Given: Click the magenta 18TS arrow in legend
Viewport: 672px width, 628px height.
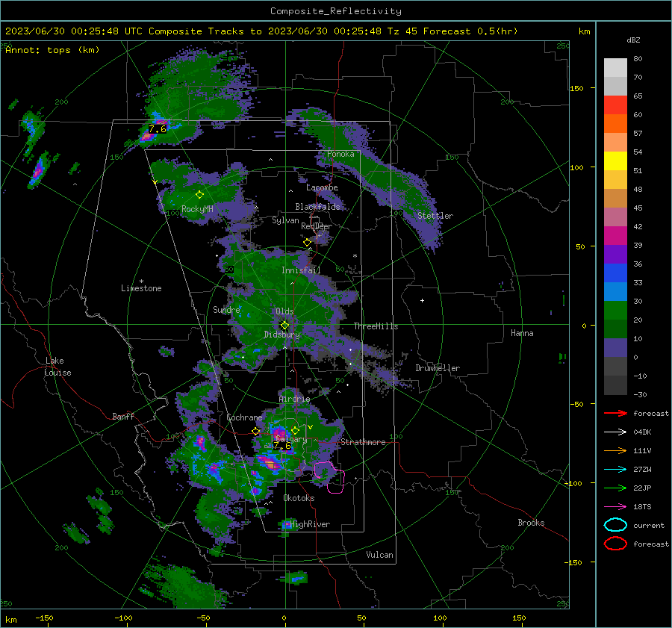Looking at the screenshot, I should pyautogui.click(x=615, y=507).
